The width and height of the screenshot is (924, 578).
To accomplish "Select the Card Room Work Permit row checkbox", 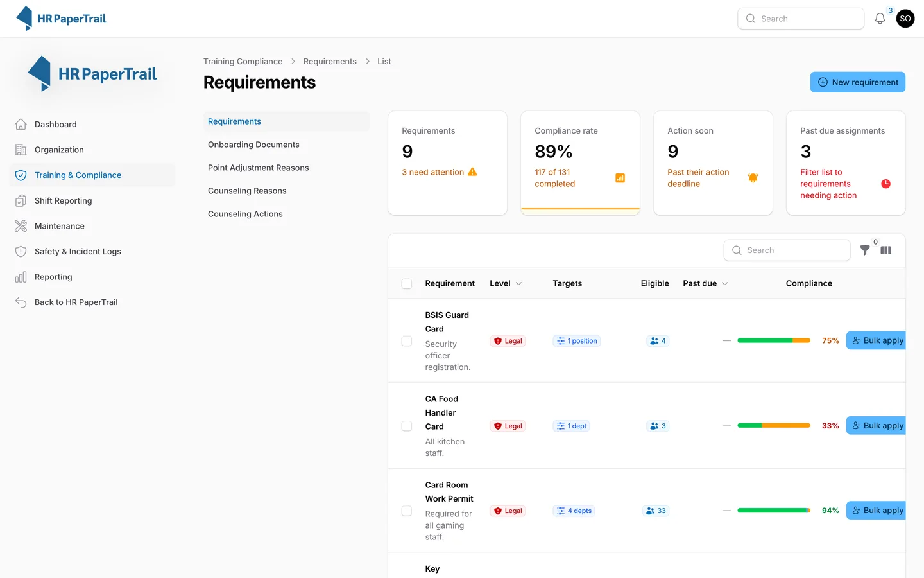I will click(407, 511).
